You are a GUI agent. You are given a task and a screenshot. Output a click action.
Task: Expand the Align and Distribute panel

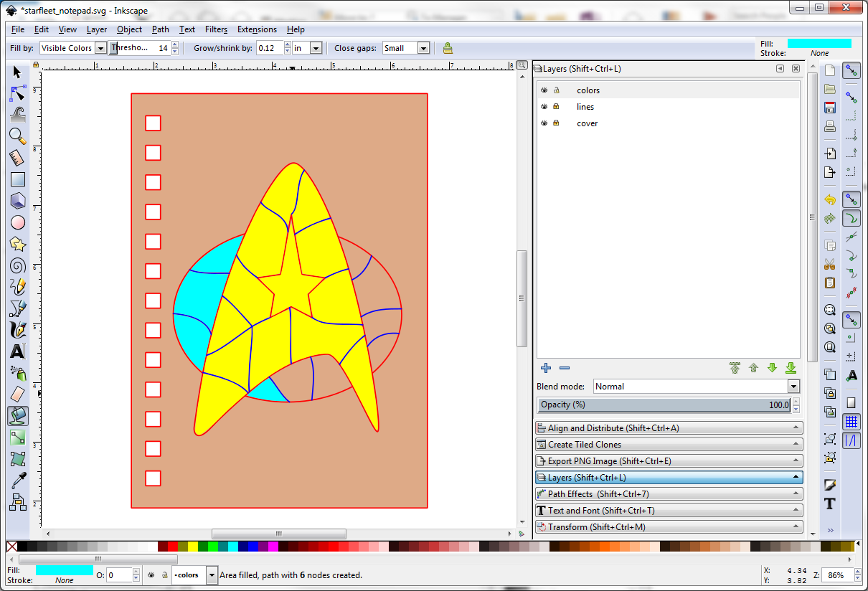click(x=669, y=428)
